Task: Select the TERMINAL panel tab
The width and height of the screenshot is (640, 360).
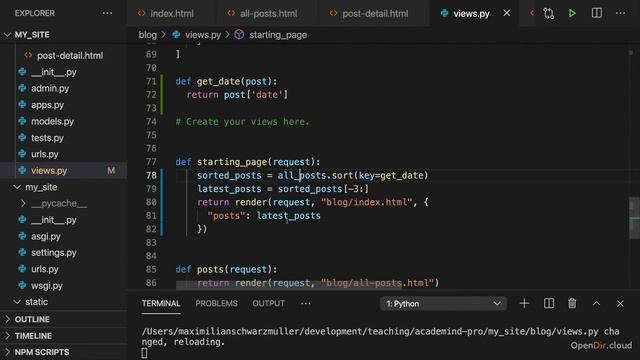Action: point(161,303)
